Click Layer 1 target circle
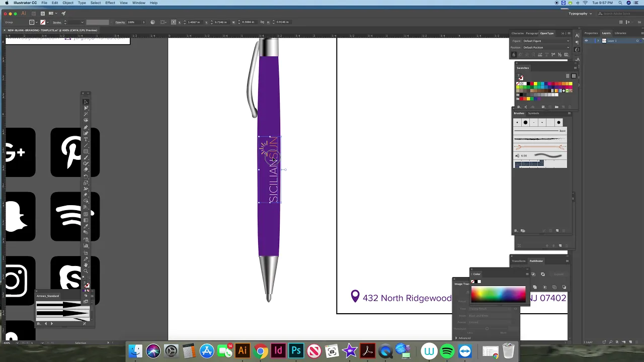 [637, 41]
